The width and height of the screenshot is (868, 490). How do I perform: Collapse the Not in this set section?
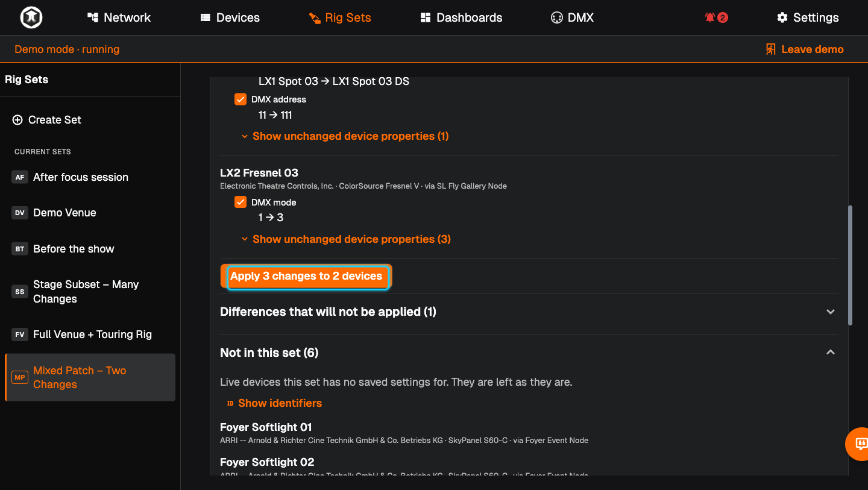click(x=529, y=353)
